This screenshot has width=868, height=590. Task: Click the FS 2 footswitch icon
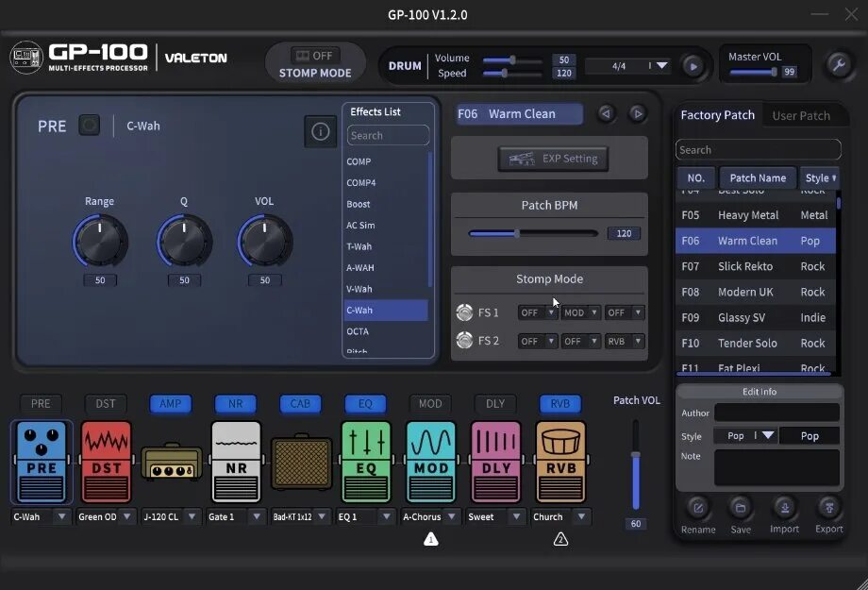point(464,340)
